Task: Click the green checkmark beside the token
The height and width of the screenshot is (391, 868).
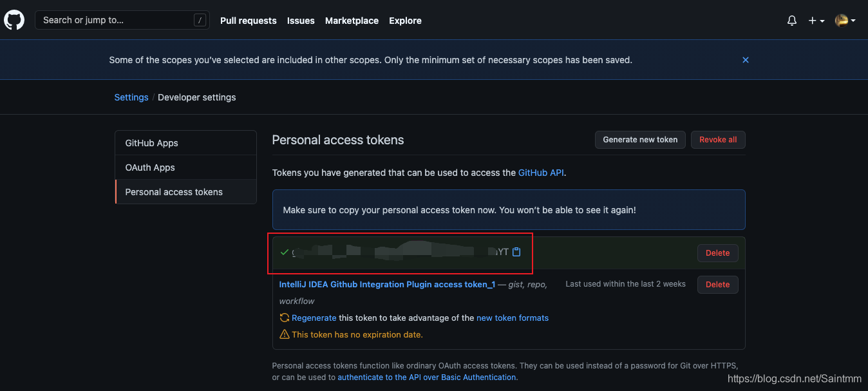Action: pyautogui.click(x=284, y=252)
